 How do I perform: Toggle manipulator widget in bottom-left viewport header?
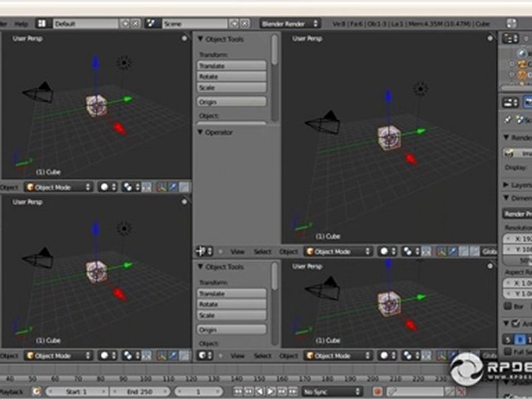(161, 356)
